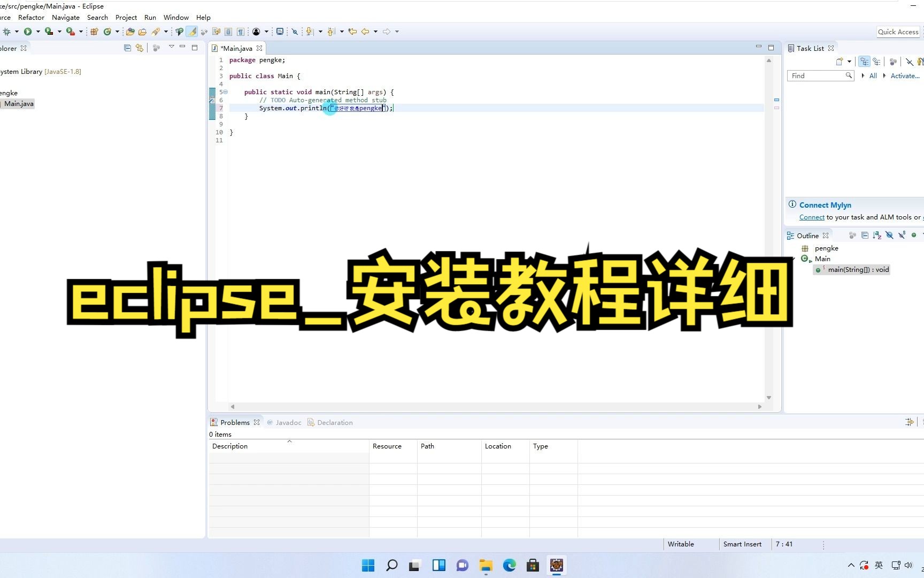Image resolution: width=924 pixels, height=578 pixels.
Task: Sort Problems by Description column header
Action: pyautogui.click(x=289, y=446)
